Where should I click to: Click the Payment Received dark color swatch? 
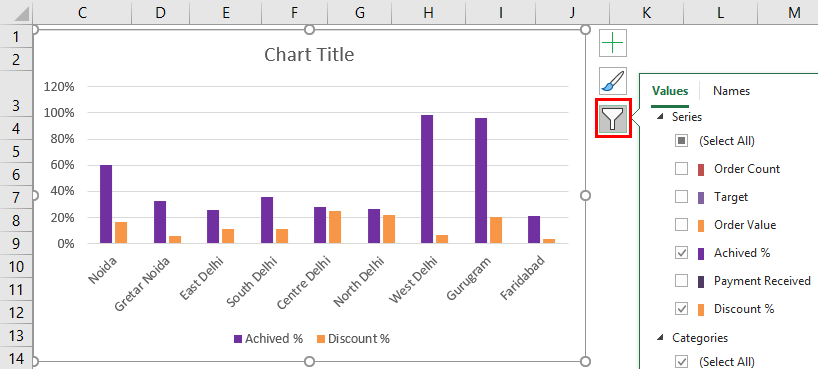[x=701, y=281]
